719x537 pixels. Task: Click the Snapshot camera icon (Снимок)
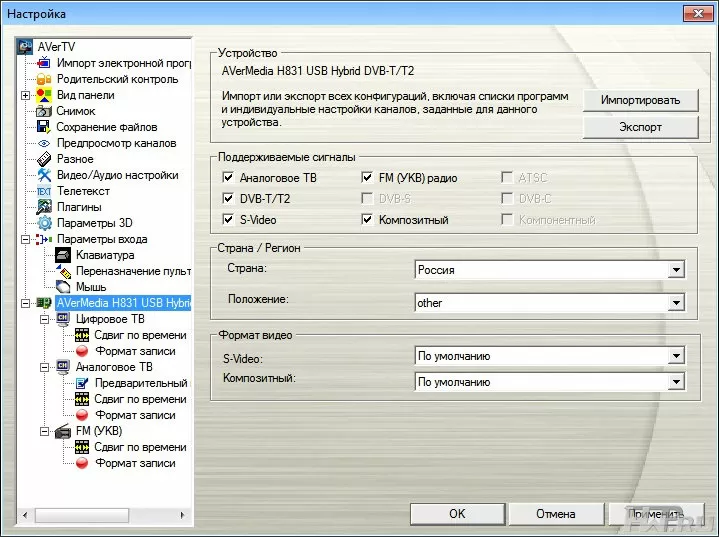click(43, 111)
